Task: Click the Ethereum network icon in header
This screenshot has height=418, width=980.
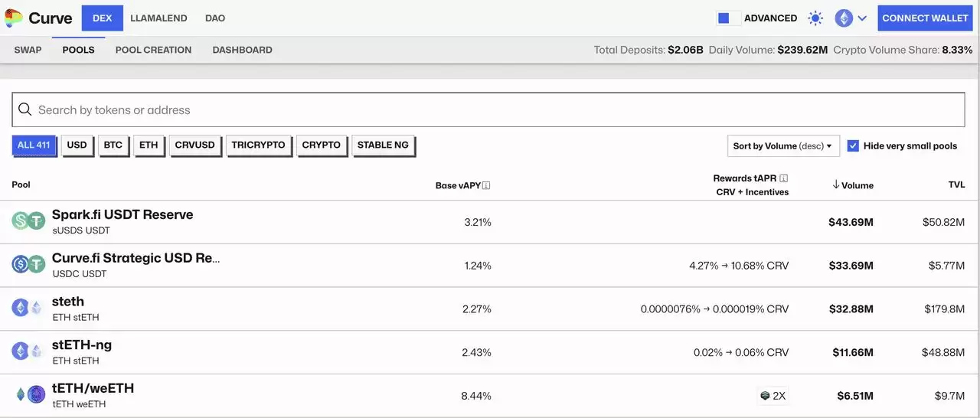Action: coord(844,18)
